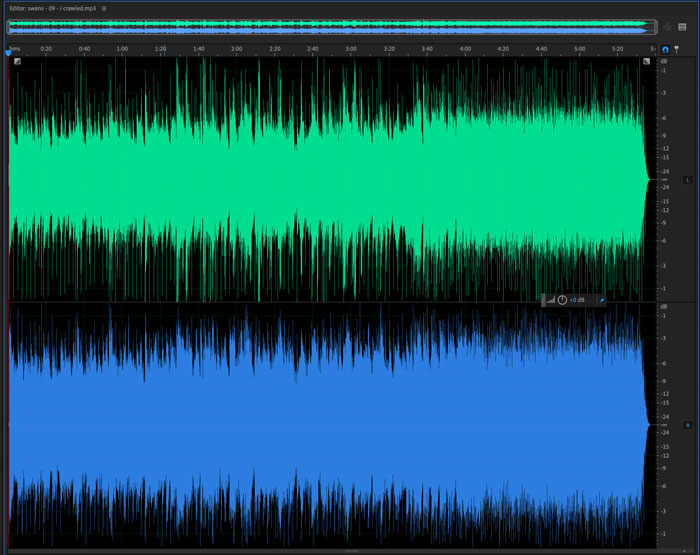Click the fade in handle at waveform start
The image size is (700, 555).
coord(17,61)
